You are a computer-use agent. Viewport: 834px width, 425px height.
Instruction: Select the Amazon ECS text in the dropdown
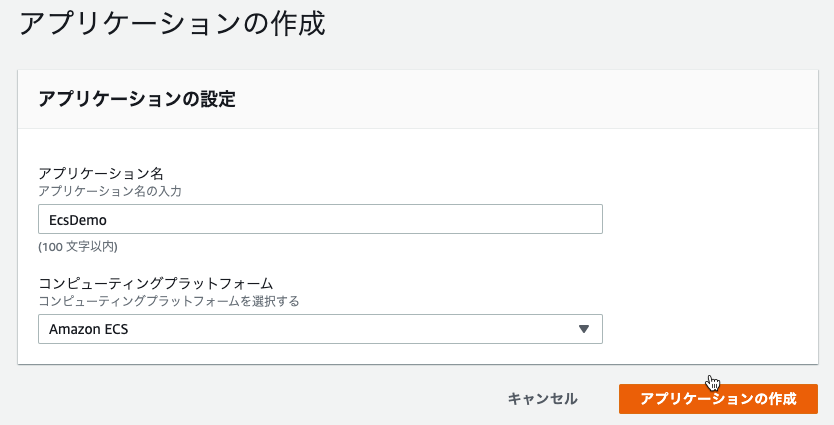(88, 329)
